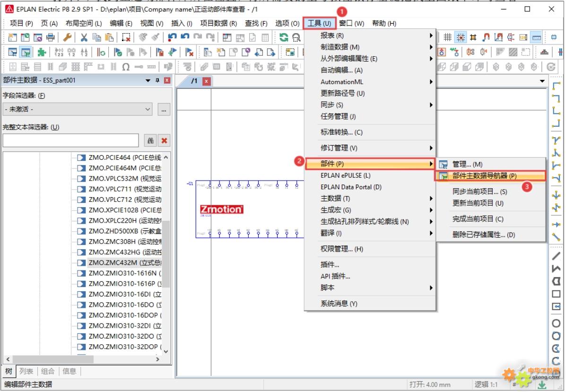Click 权限管理... (H) menu entry
This screenshot has height=392, width=566.
click(x=370, y=249)
